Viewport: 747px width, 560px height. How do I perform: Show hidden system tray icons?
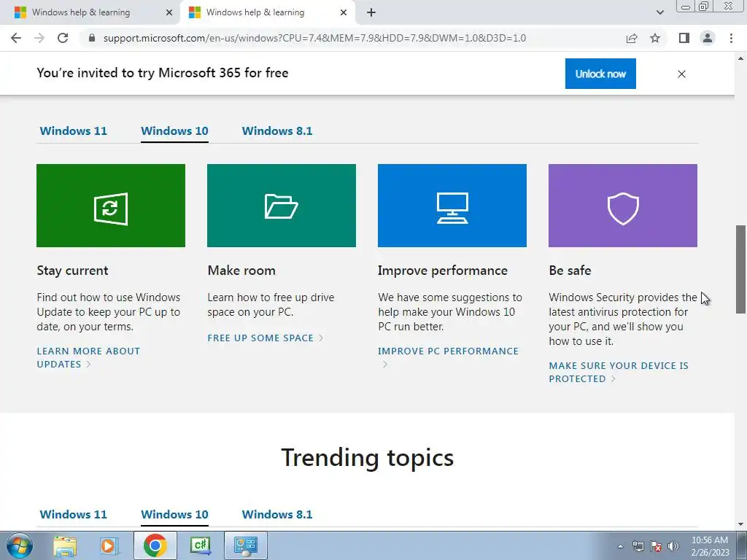620,546
